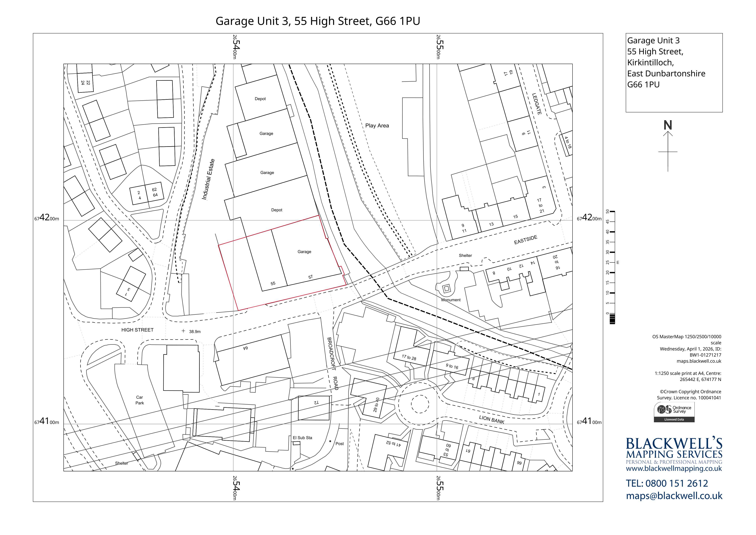The width and height of the screenshot is (756, 535).
Task: Click the monument square symbol
Action: (x=446, y=289)
